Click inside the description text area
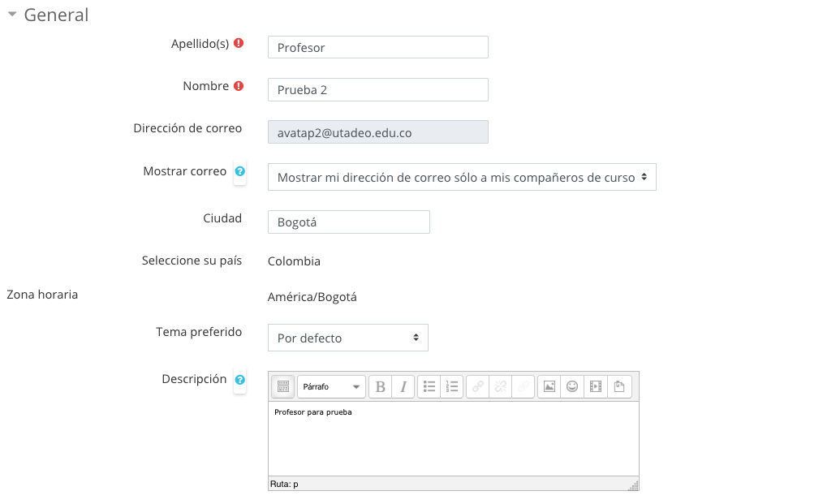This screenshot has height=504, width=823. pos(454,439)
